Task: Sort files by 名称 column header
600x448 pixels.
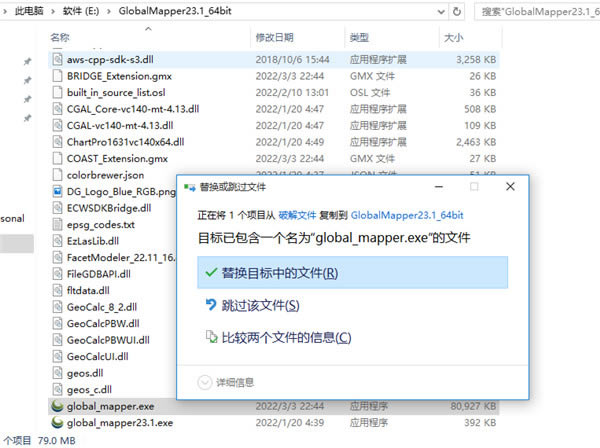Action: pyautogui.click(x=60, y=37)
